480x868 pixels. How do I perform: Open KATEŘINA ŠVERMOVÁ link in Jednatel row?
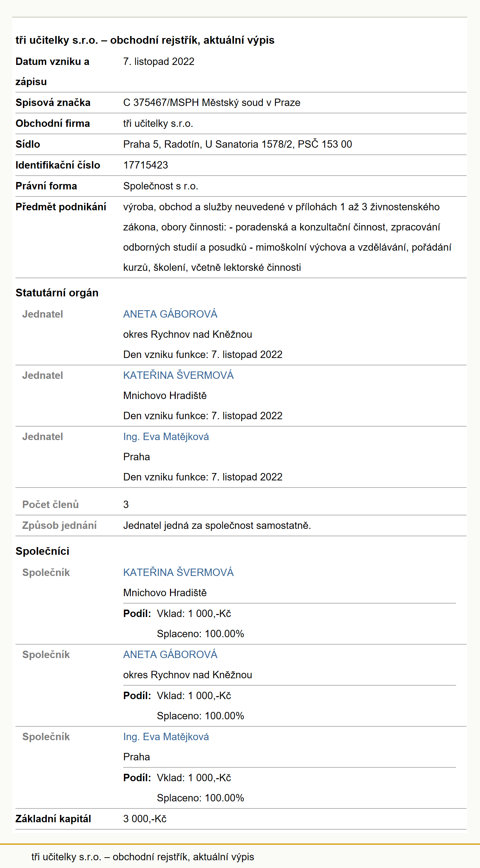point(178,375)
